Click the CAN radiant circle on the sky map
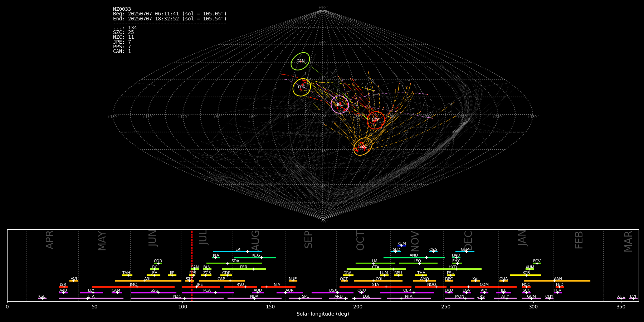The height and width of the screenshot is (322, 644). pos(300,61)
